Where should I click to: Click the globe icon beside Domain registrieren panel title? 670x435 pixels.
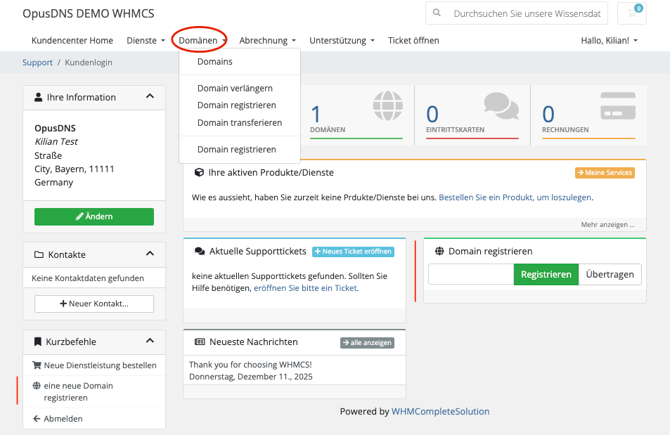[x=439, y=251]
